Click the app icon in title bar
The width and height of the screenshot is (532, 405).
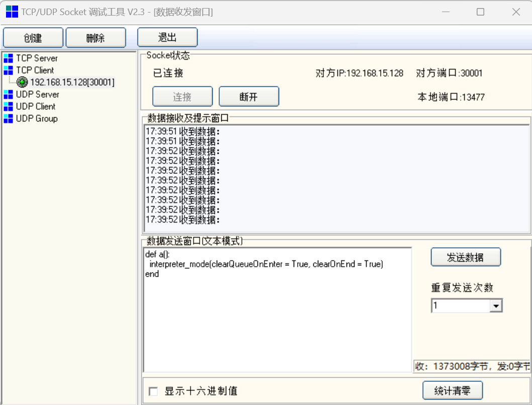pos(12,12)
